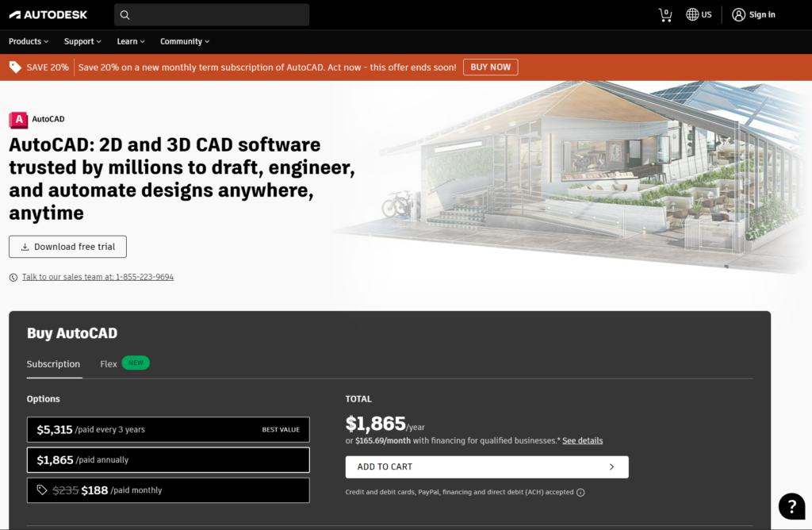
Task: Expand the Community dropdown menu
Action: [185, 41]
